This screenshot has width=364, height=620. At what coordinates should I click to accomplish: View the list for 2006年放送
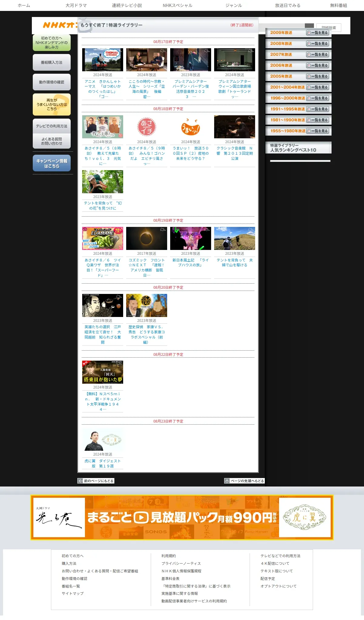[x=318, y=66]
